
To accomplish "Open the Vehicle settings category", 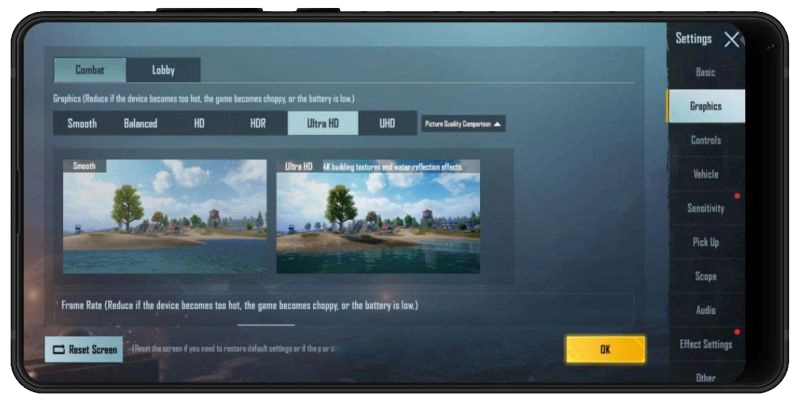I will [x=706, y=174].
